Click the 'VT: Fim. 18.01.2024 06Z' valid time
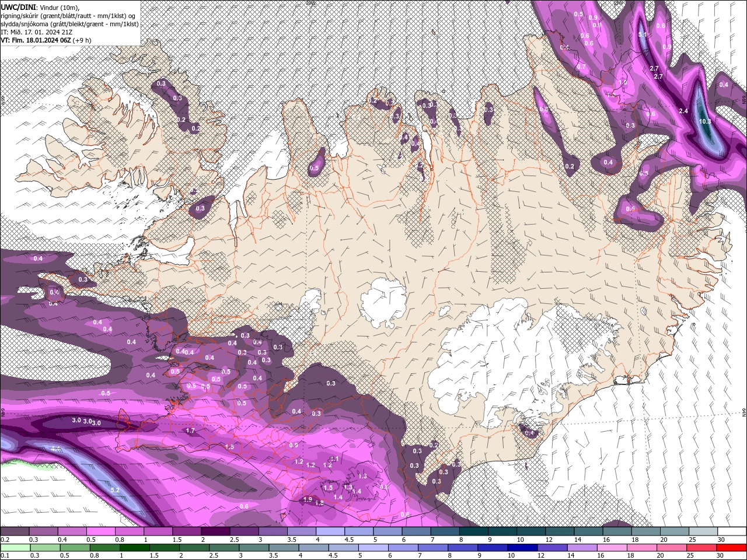Screen dimensions: 747x560 (x=36, y=40)
